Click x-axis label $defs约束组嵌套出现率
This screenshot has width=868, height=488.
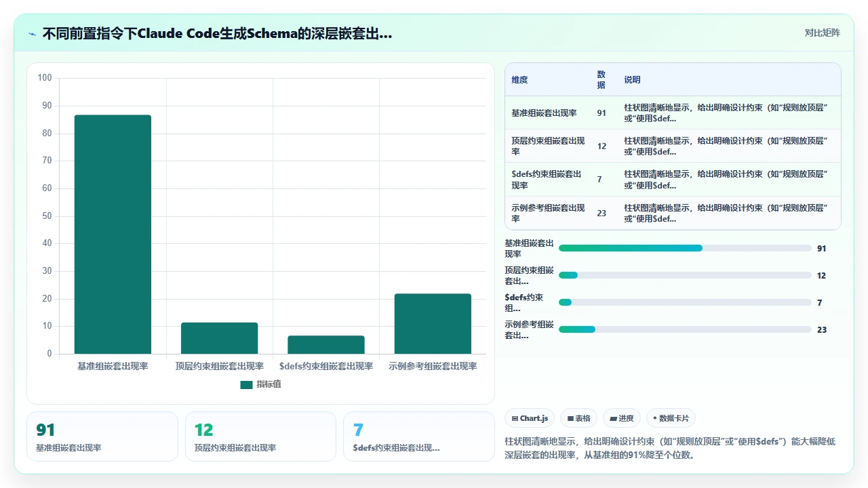tap(326, 366)
